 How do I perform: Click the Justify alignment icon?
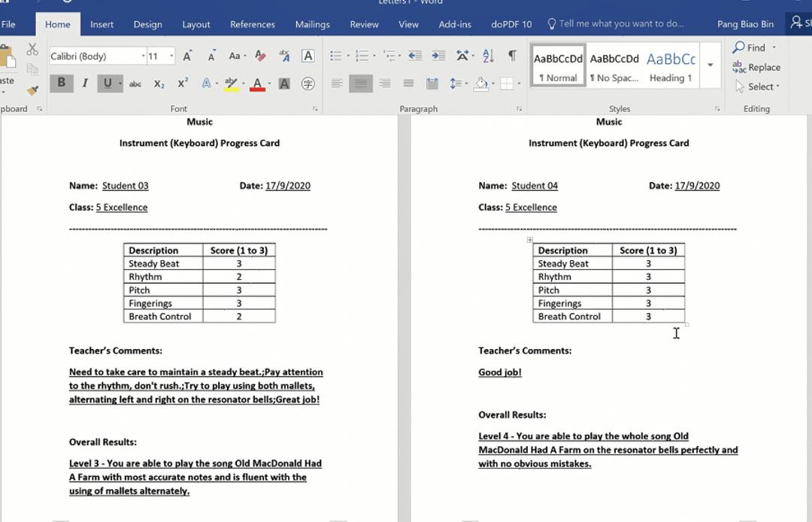[408, 83]
